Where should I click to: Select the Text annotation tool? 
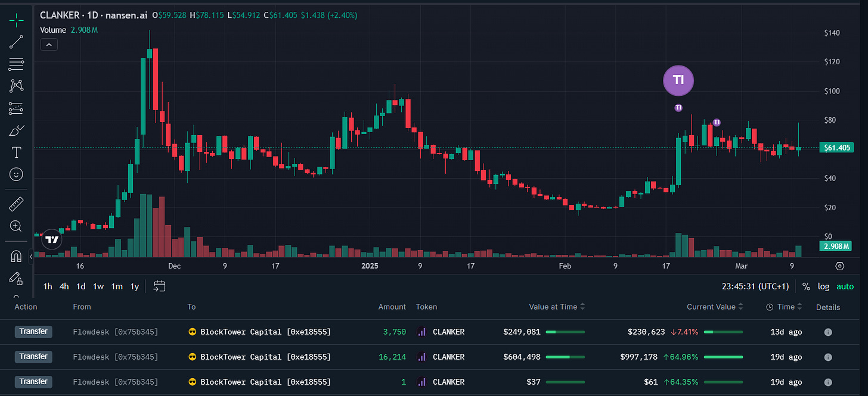pyautogui.click(x=16, y=152)
